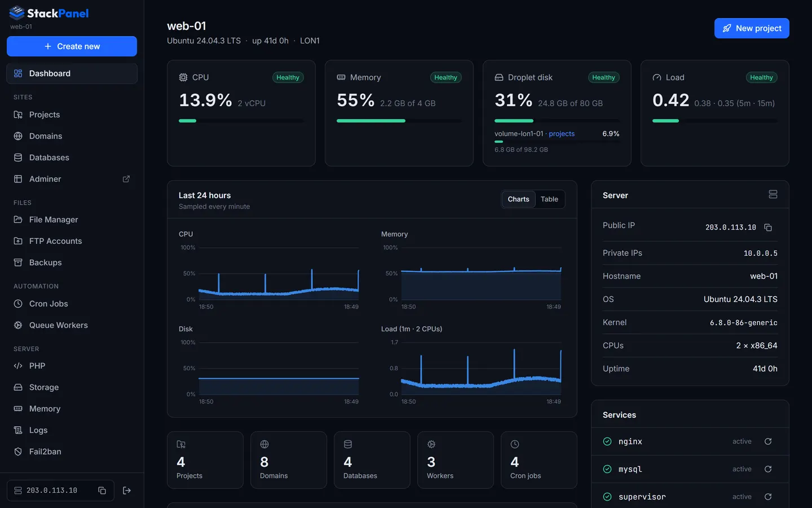
Task: Open Logs in the sidebar
Action: 72,430
